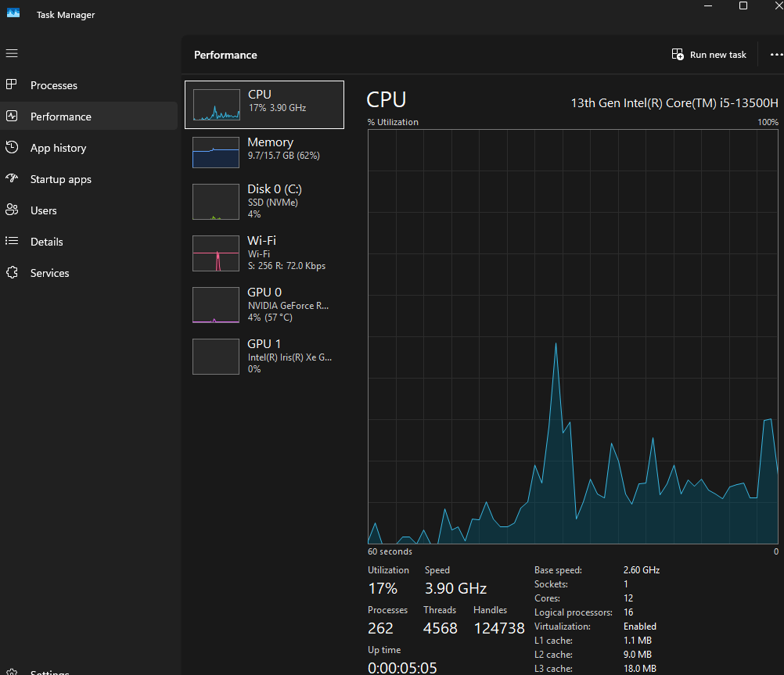This screenshot has height=675, width=784.
Task: Click the SSD (NVMe) disk label
Action: coord(273,203)
